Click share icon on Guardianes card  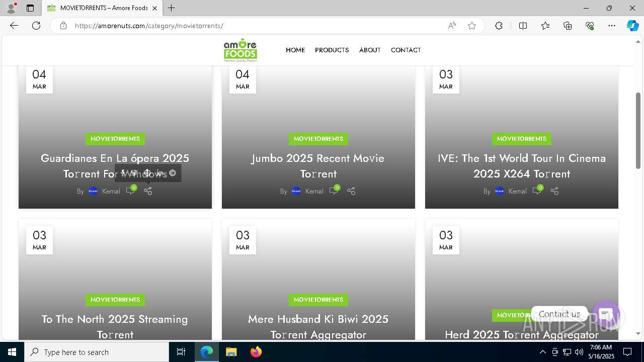pyautogui.click(x=148, y=191)
